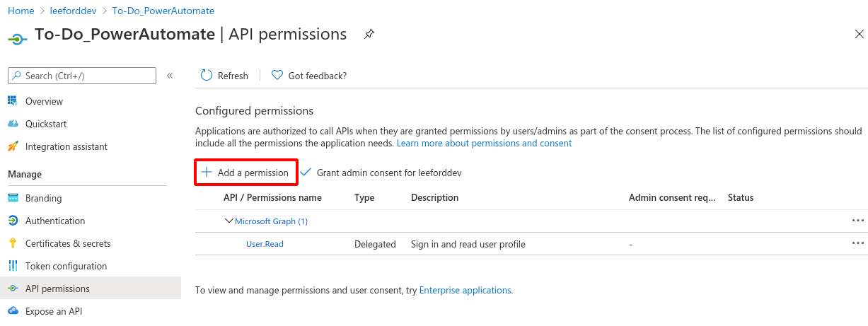Focus the Search (Ctrl+/) sidebar field
This screenshot has width=868, height=326.
coord(82,76)
